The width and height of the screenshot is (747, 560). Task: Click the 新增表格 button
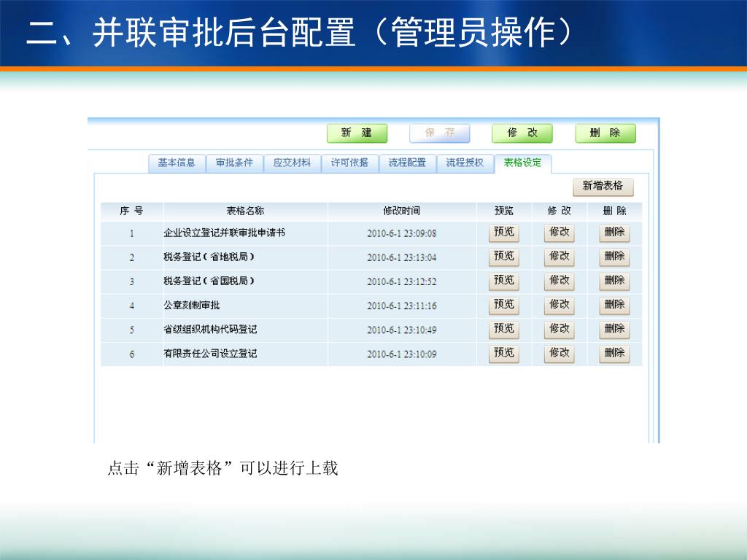[x=603, y=186]
